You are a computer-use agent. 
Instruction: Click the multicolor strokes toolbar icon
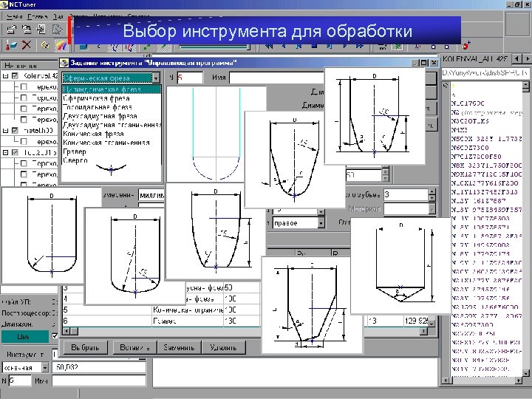pos(61,45)
